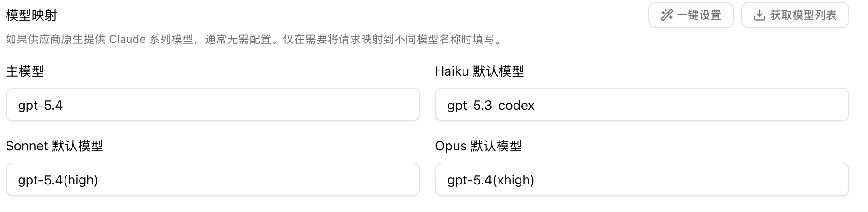Focus the 主模型 input containing gpt-5.4
This screenshot has width=868, height=212.
point(213,105)
